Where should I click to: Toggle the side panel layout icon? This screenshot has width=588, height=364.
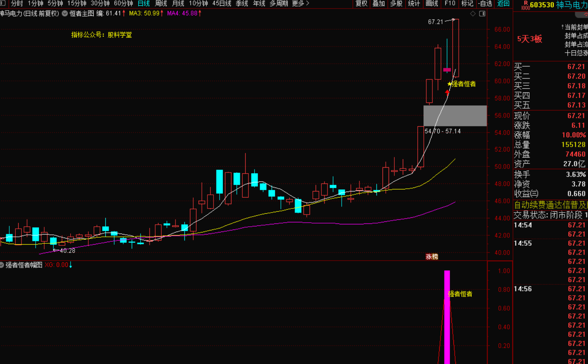482,14
